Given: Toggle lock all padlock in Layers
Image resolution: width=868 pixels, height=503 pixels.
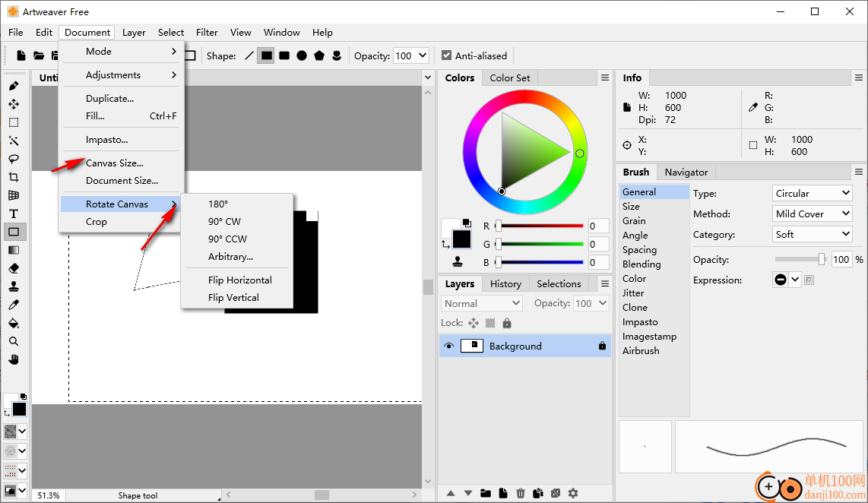Looking at the screenshot, I should pos(507,323).
